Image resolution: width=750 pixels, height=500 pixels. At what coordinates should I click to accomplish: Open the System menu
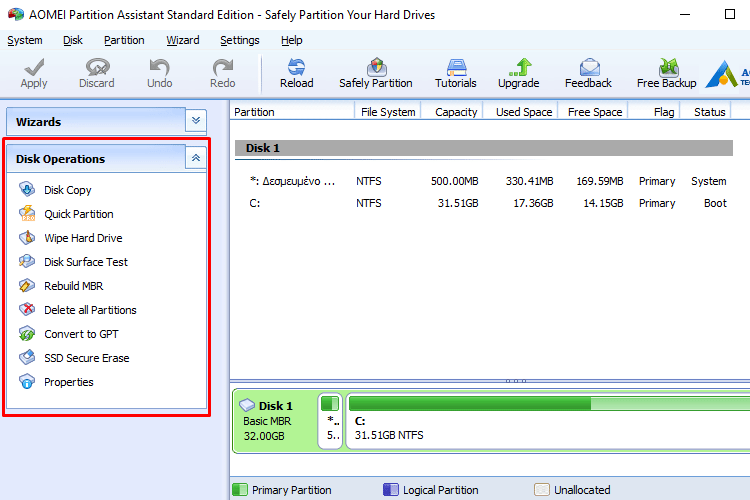[25, 40]
